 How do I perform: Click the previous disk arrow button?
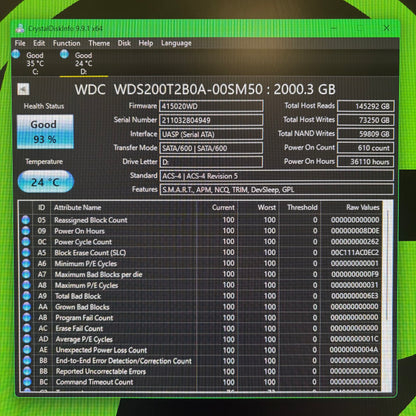[x=23, y=89]
